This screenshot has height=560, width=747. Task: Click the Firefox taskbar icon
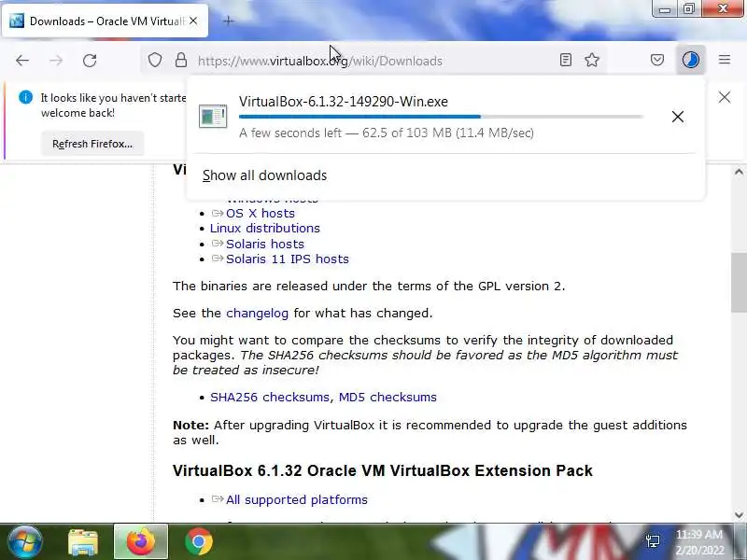(x=141, y=541)
